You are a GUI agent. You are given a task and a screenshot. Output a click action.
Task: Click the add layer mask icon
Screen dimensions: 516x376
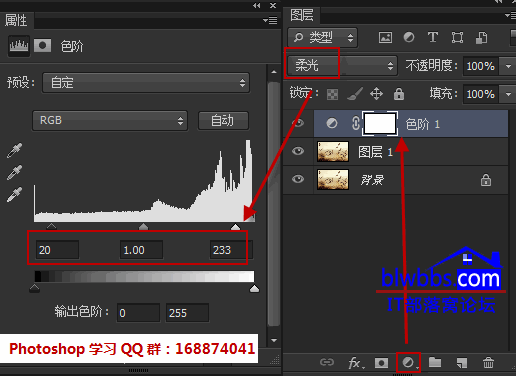pyautogui.click(x=381, y=363)
